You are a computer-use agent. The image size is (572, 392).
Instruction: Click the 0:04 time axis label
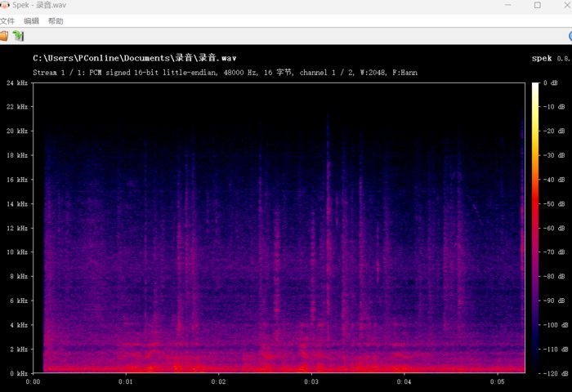click(404, 381)
